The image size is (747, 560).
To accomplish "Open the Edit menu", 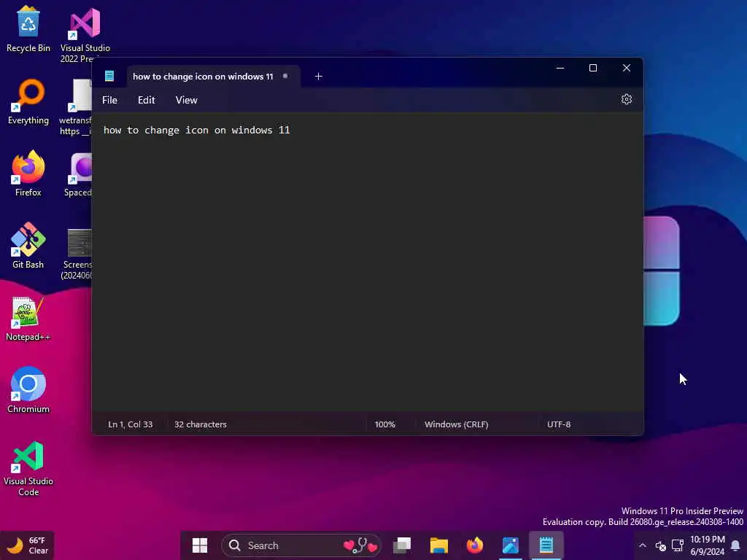I will (x=146, y=100).
